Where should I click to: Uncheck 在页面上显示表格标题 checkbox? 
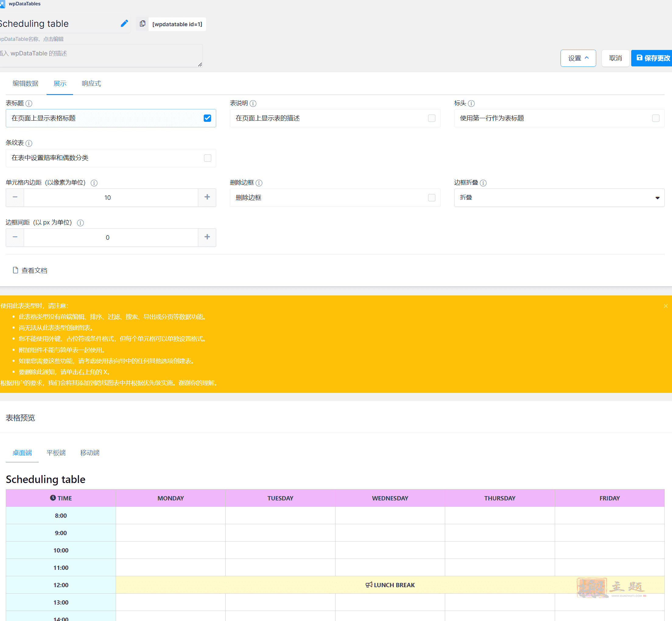pyautogui.click(x=207, y=118)
